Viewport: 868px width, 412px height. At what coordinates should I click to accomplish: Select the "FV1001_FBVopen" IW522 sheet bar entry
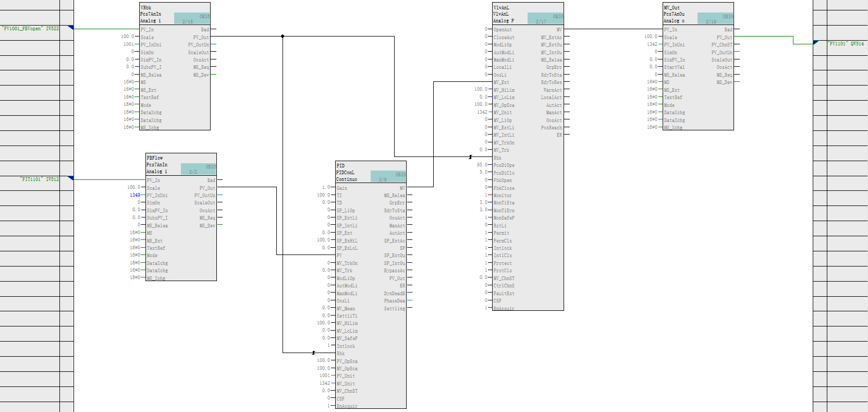(x=30, y=29)
